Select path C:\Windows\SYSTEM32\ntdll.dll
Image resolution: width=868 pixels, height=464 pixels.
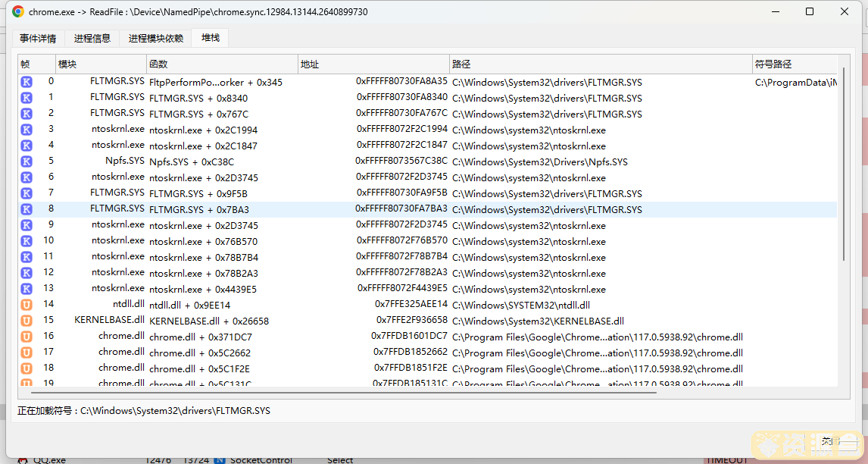coord(521,306)
